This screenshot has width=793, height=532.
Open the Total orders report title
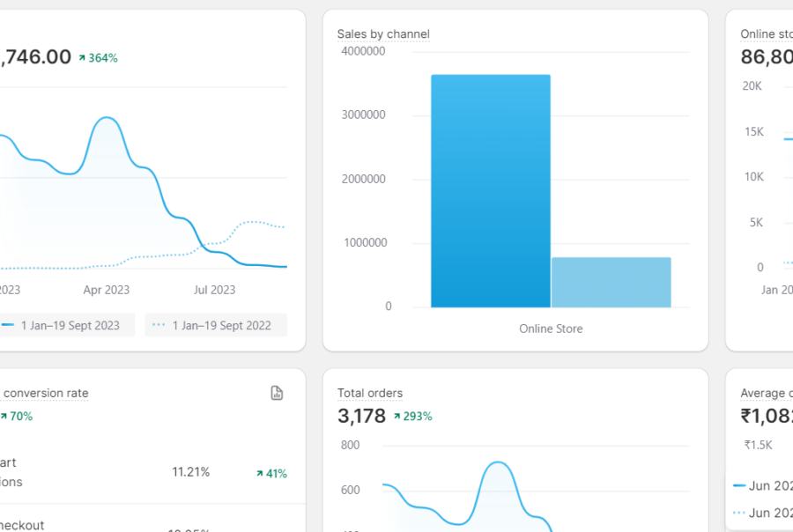370,394
